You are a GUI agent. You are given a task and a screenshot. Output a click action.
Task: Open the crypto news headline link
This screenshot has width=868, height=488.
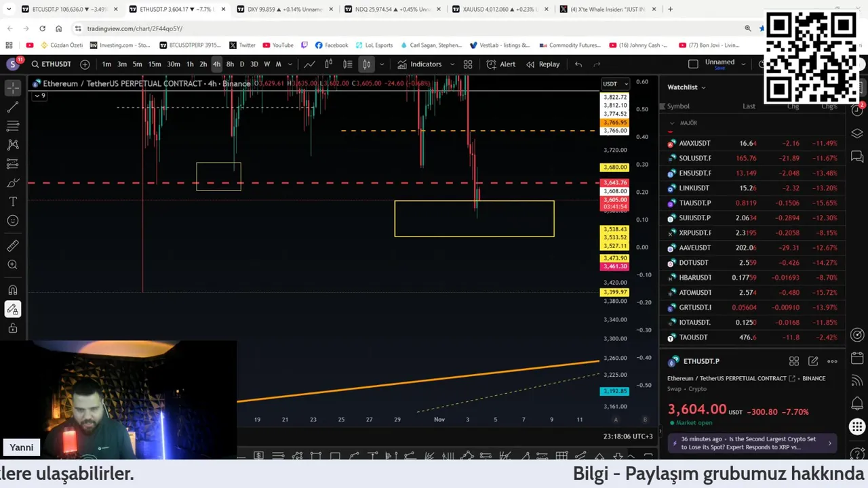753,443
